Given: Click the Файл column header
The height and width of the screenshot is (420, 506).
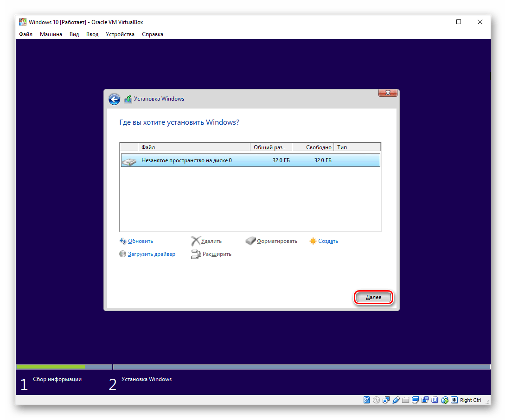Looking at the screenshot, I should click(x=194, y=147).
